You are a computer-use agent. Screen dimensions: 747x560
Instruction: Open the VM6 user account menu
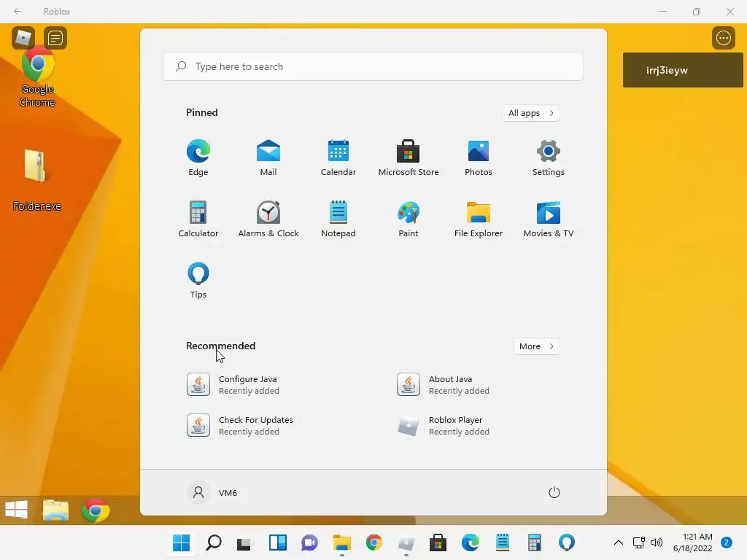[x=212, y=492]
